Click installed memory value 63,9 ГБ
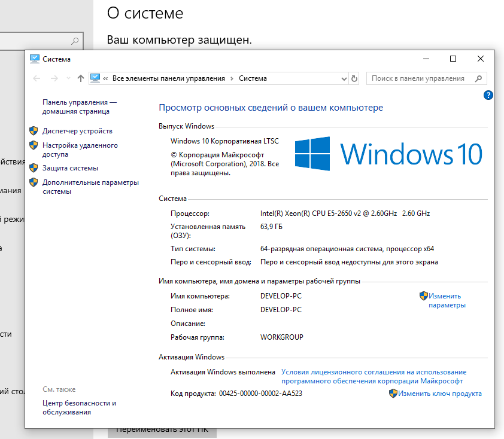 (271, 227)
